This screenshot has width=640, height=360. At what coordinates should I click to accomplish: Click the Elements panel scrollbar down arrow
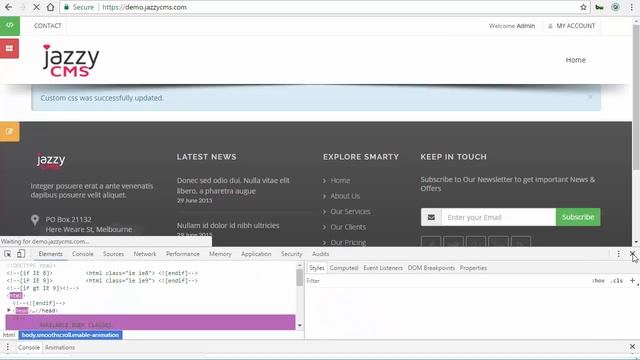pyautogui.click(x=300, y=325)
